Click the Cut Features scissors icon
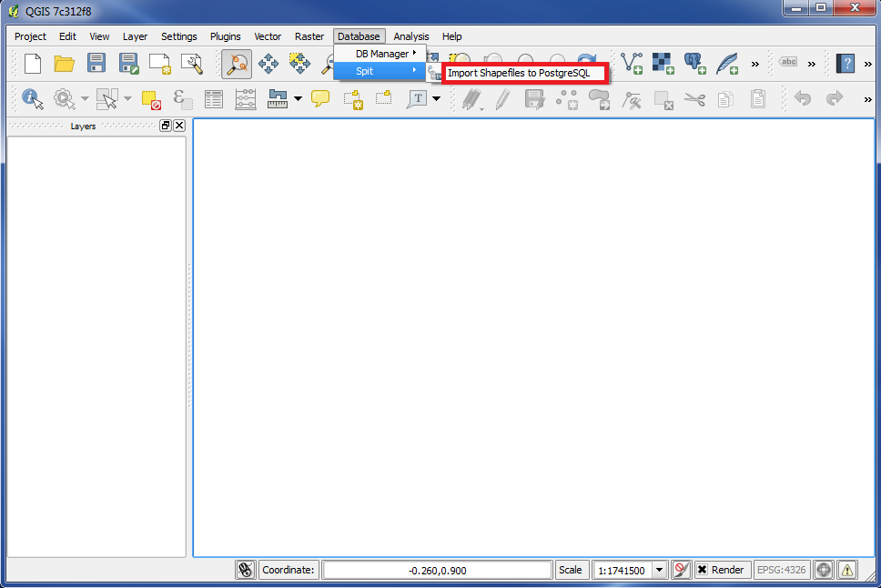881x588 pixels. point(695,99)
